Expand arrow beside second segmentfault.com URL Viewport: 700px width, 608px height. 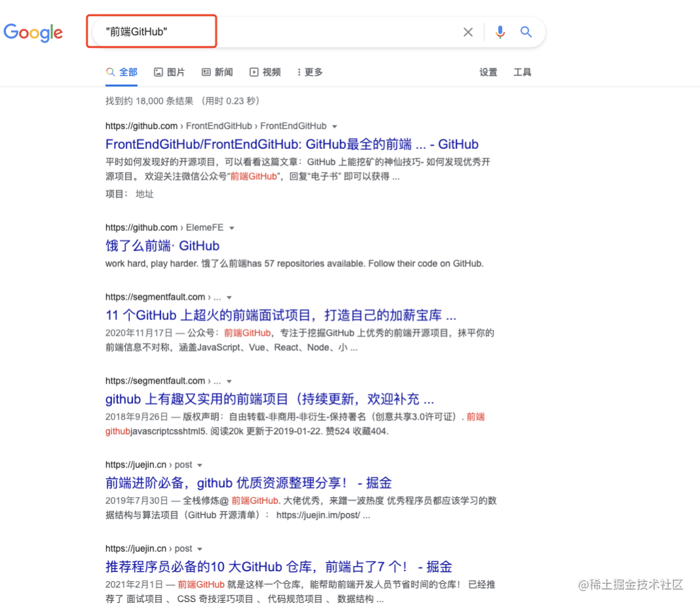tap(229, 382)
